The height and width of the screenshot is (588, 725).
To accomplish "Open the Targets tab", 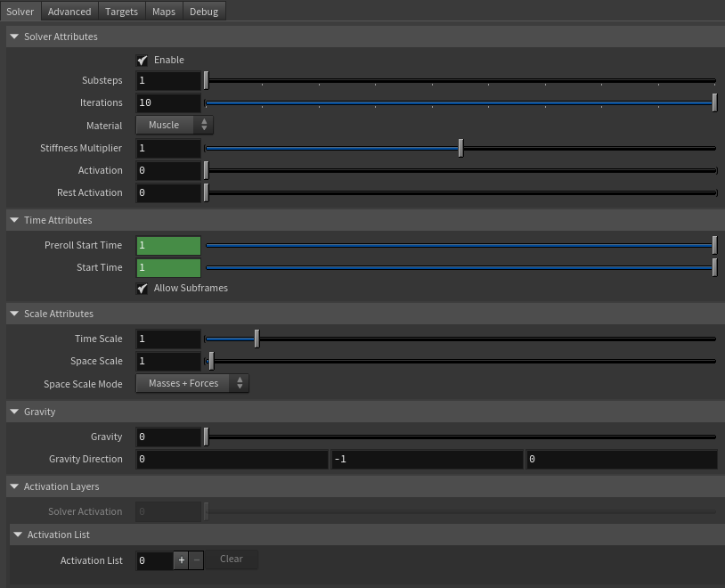I will (x=121, y=11).
